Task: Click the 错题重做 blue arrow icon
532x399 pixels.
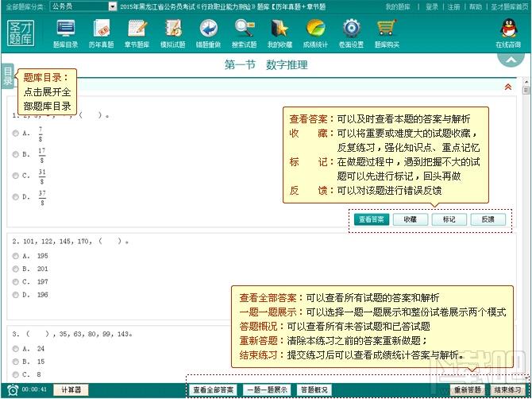Action: (x=208, y=33)
